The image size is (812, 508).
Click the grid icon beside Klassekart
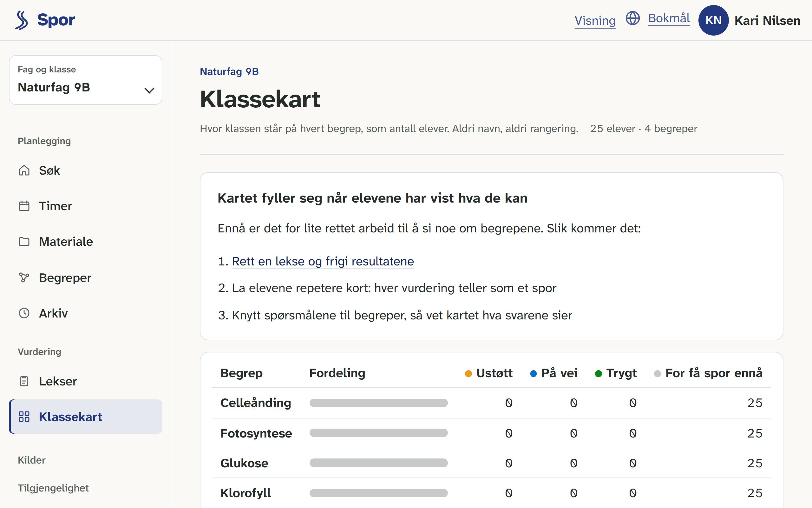(x=24, y=417)
